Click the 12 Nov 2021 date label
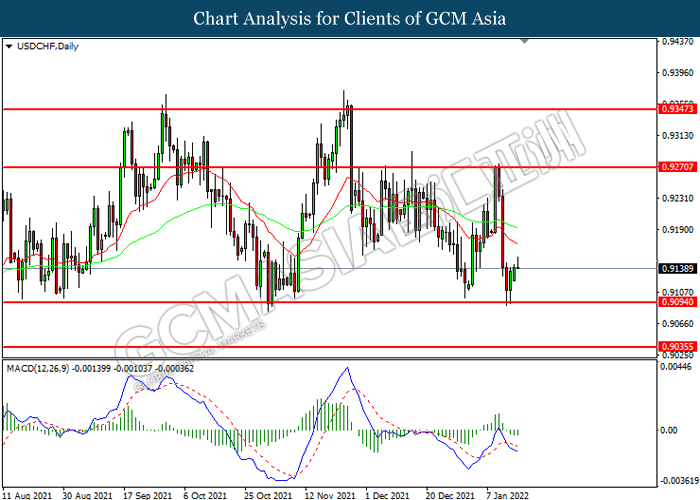The width and height of the screenshot is (700, 500). coord(330,495)
